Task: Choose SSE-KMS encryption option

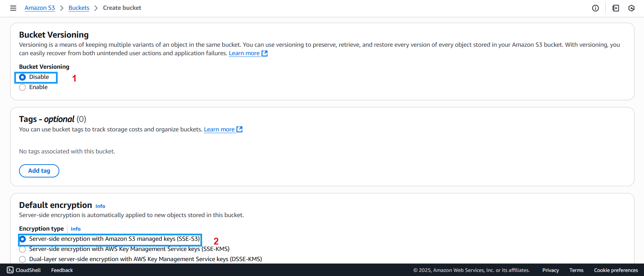Action: (x=22, y=249)
